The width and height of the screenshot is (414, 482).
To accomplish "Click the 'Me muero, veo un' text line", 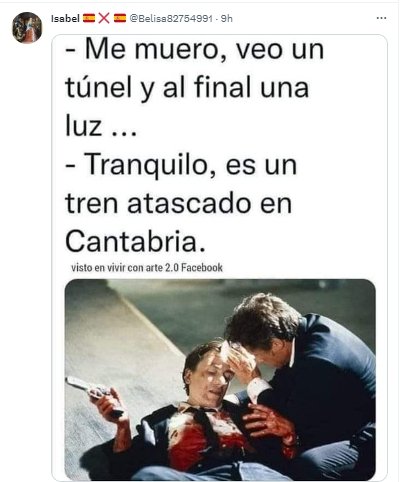I will point(195,50).
